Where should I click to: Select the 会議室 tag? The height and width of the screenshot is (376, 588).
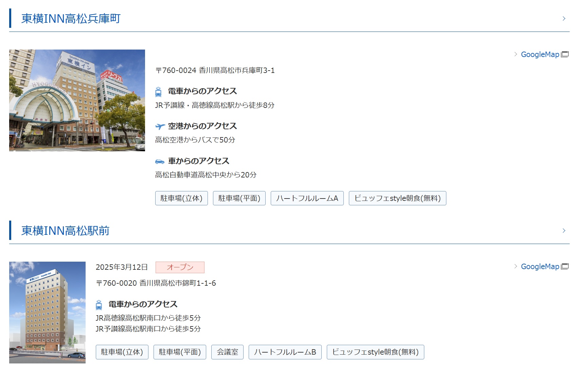click(x=227, y=352)
